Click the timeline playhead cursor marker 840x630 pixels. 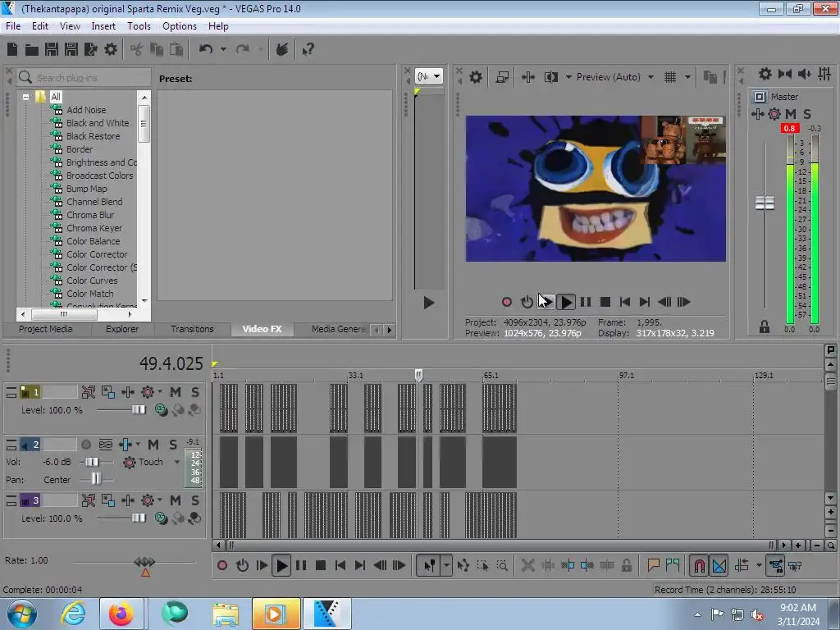click(x=418, y=375)
